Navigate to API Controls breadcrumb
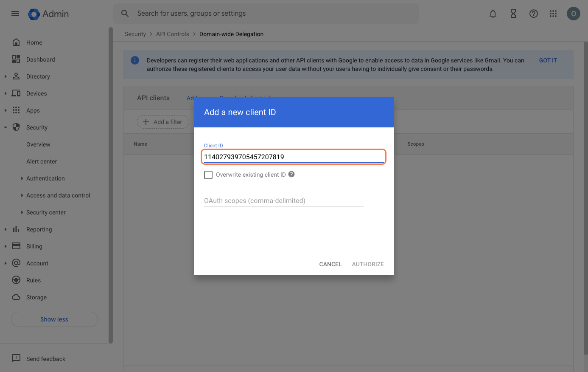The width and height of the screenshot is (588, 372). 172,34
